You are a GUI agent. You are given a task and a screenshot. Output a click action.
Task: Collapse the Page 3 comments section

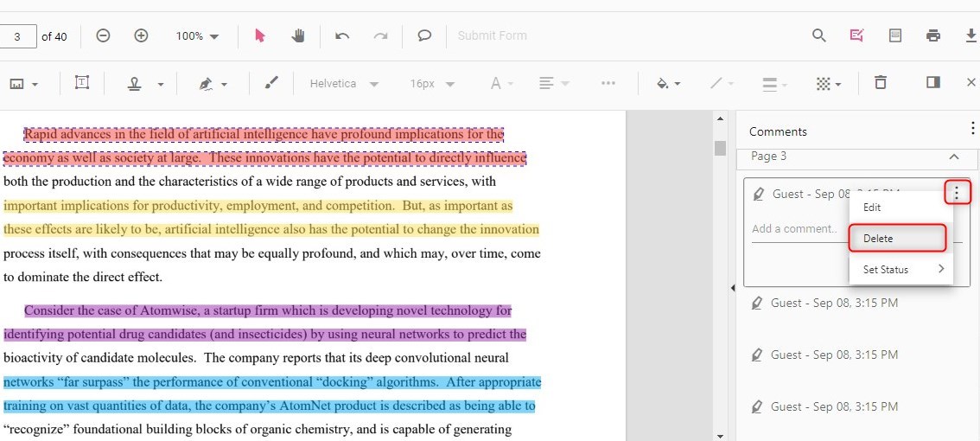(x=954, y=157)
